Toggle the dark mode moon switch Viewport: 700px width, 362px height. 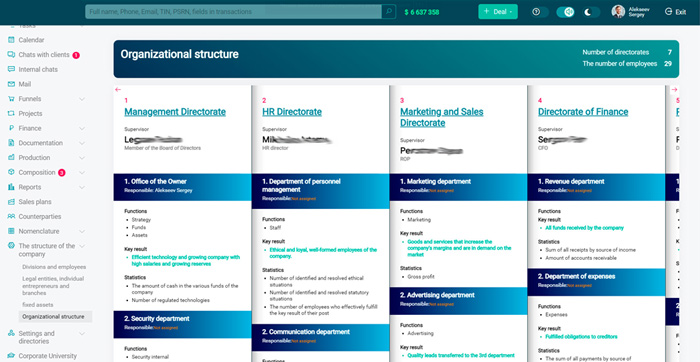click(592, 12)
